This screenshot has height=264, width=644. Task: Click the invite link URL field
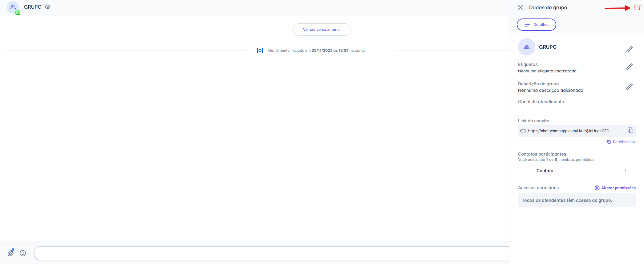pos(570,131)
